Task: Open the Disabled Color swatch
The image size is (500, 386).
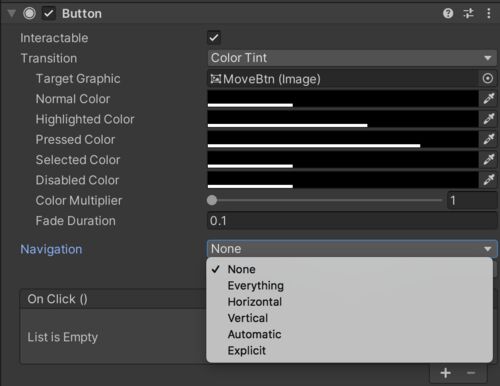Action: click(x=343, y=180)
